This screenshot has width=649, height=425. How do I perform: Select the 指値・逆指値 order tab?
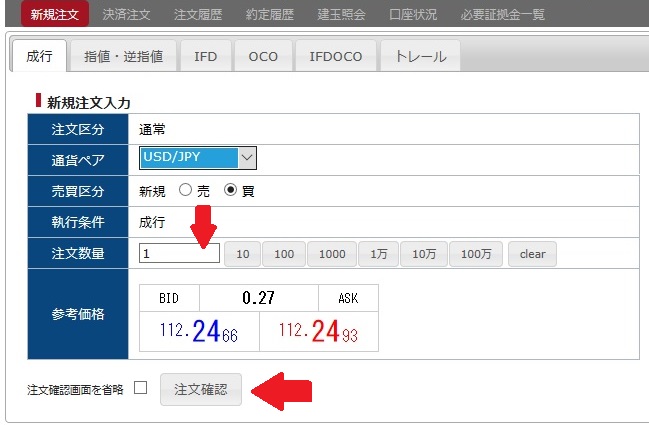pyautogui.click(x=124, y=56)
